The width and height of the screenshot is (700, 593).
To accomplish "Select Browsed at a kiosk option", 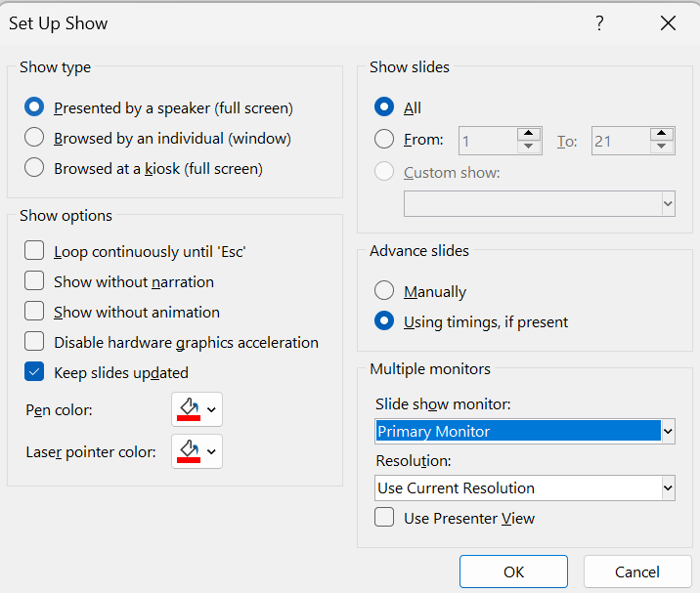I will pyautogui.click(x=35, y=168).
